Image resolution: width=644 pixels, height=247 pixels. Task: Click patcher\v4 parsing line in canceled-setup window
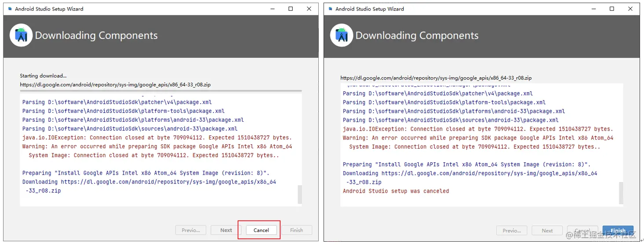(x=438, y=94)
